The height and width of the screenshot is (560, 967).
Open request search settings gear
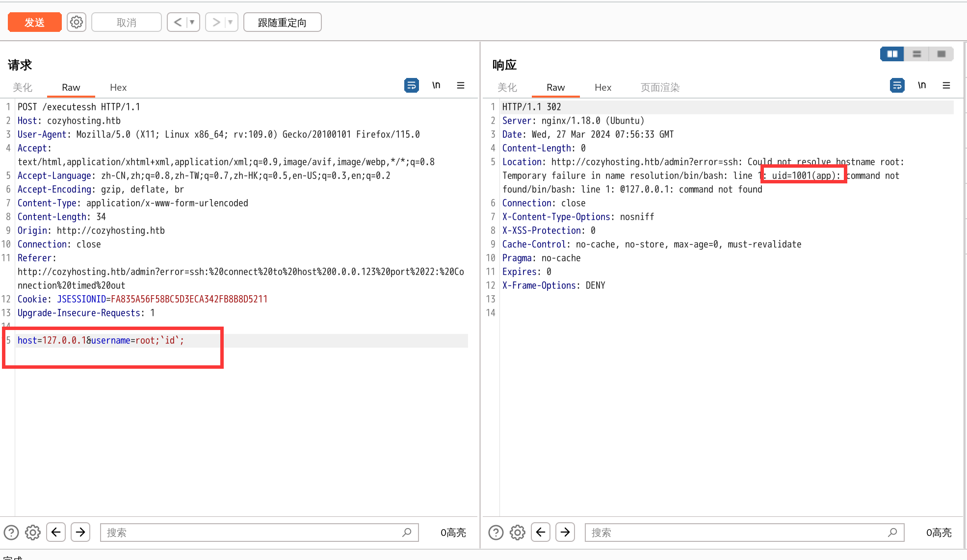click(33, 533)
